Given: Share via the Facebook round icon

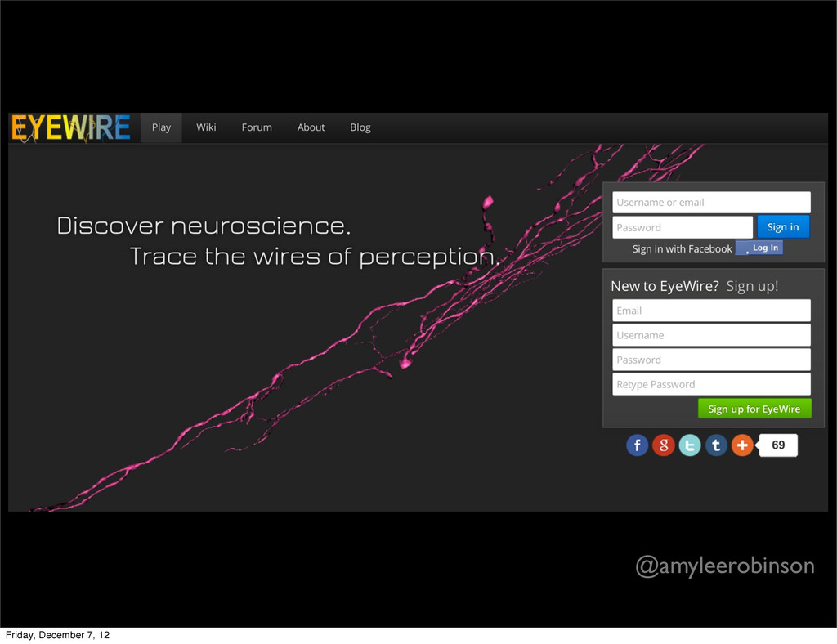Looking at the screenshot, I should (x=637, y=445).
